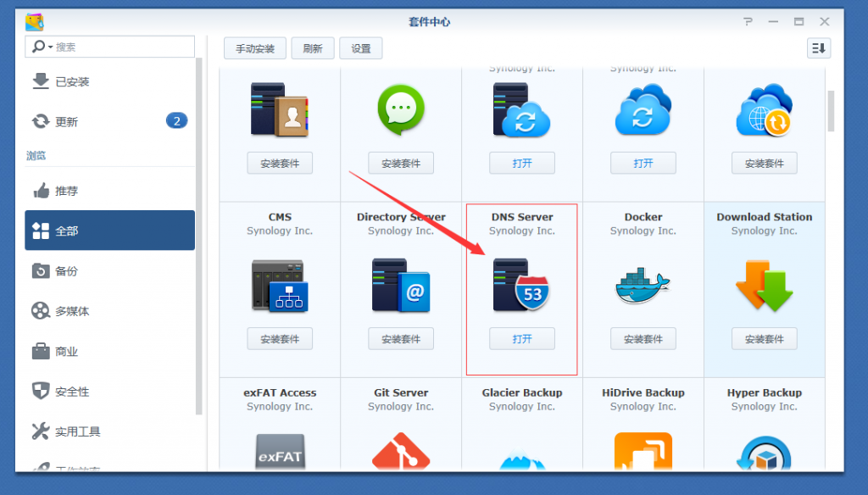Click the server with cloud sync icon
The width and height of the screenshot is (868, 495).
pyautogui.click(x=521, y=109)
